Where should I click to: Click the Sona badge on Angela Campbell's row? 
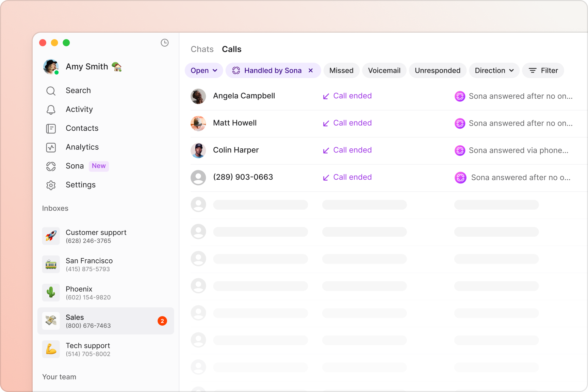(x=460, y=96)
